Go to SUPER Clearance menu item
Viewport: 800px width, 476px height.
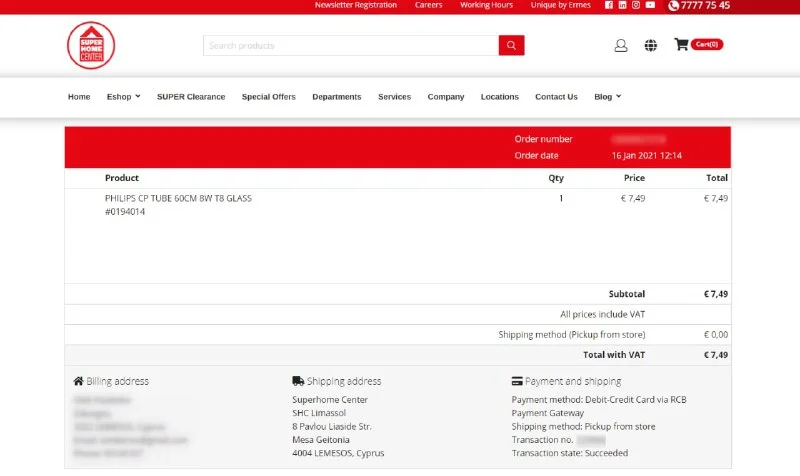coord(191,97)
